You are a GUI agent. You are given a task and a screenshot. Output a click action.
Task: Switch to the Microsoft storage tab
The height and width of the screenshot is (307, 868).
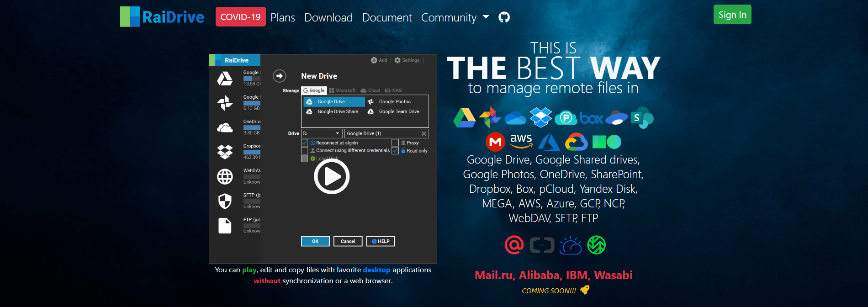pos(342,90)
